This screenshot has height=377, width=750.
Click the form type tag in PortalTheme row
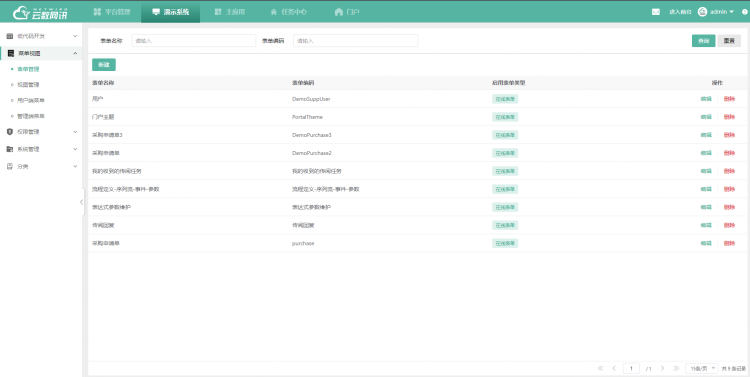(505, 117)
